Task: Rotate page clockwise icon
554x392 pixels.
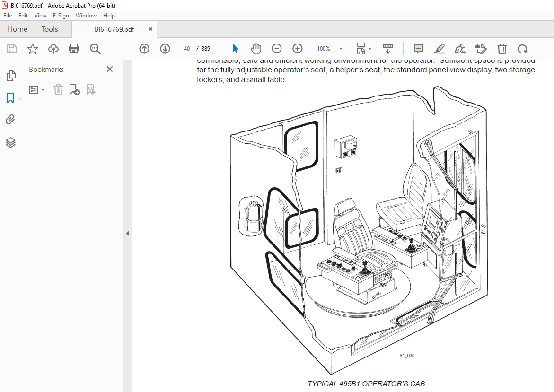Action: [523, 49]
